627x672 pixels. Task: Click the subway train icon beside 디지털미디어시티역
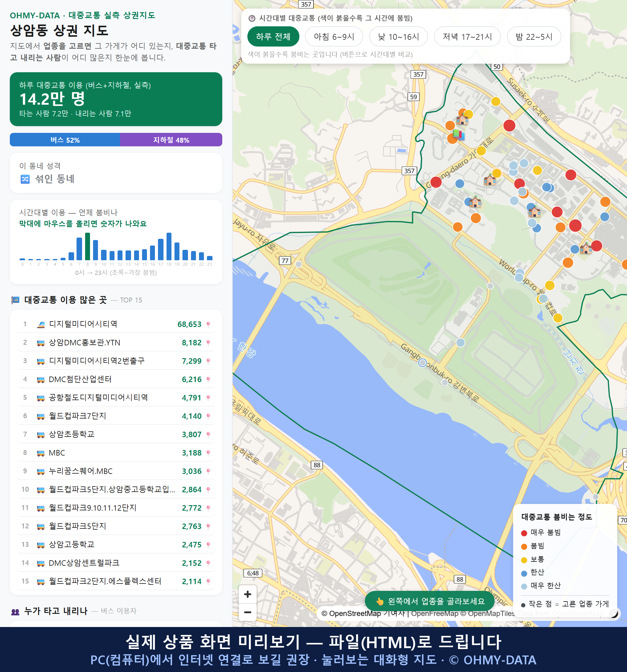click(40, 325)
